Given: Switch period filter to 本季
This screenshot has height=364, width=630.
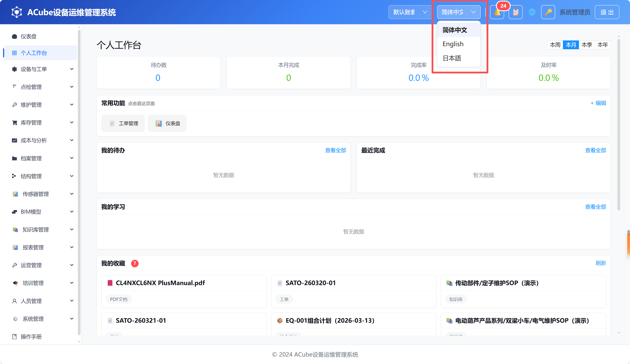Looking at the screenshot, I should [587, 45].
